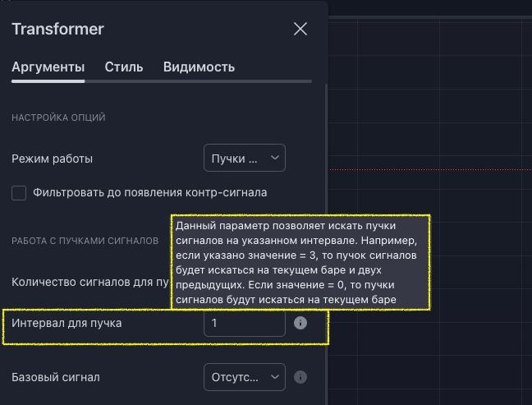Screen dimensions: 532x405
Task: Click the red dotted line on chart
Action: [x=427, y=169]
